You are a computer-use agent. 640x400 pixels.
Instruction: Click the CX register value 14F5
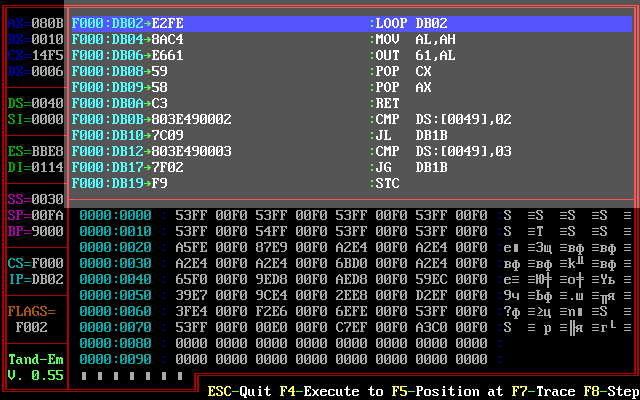(x=35, y=54)
